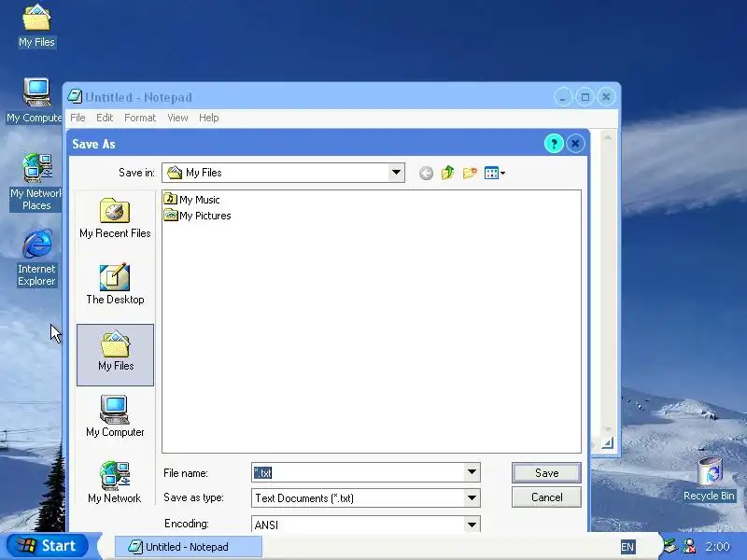The height and width of the screenshot is (560, 747).
Task: Select My Files in places bar
Action: (x=115, y=355)
